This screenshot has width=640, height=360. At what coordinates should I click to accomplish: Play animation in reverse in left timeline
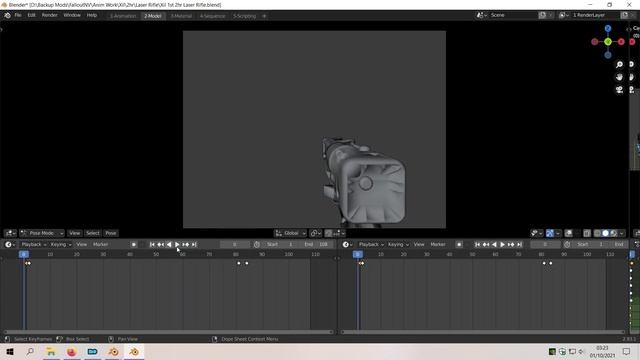(169, 244)
